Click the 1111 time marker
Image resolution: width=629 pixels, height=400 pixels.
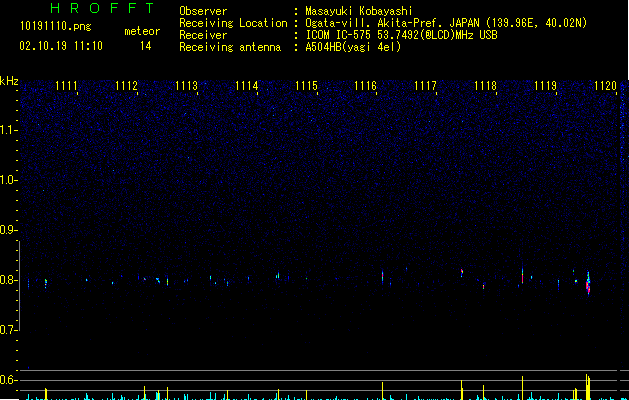(x=66, y=86)
